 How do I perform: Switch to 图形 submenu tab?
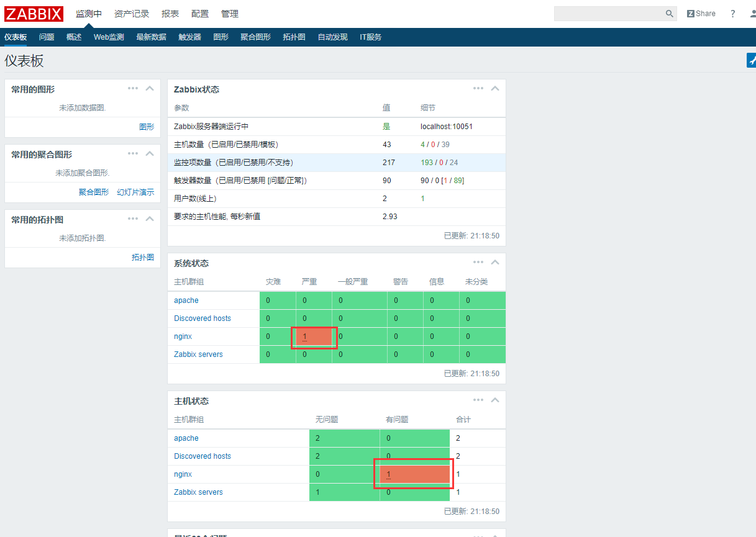[x=221, y=37]
